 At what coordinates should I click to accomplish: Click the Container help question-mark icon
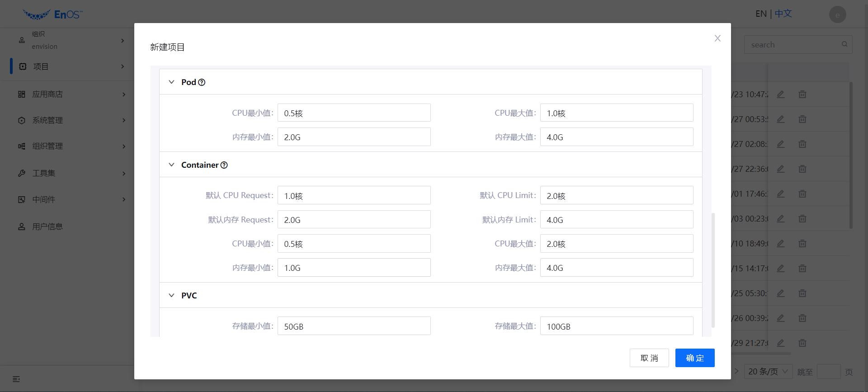click(x=224, y=165)
